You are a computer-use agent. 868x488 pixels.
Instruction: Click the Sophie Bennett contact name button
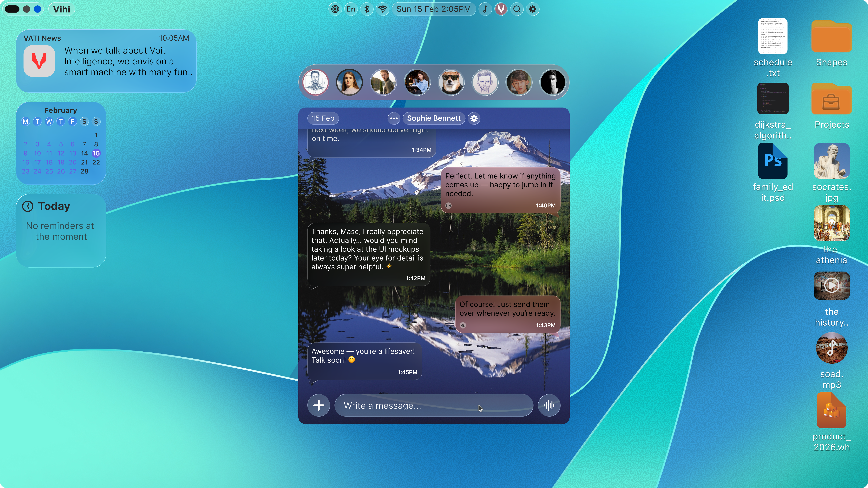point(433,118)
